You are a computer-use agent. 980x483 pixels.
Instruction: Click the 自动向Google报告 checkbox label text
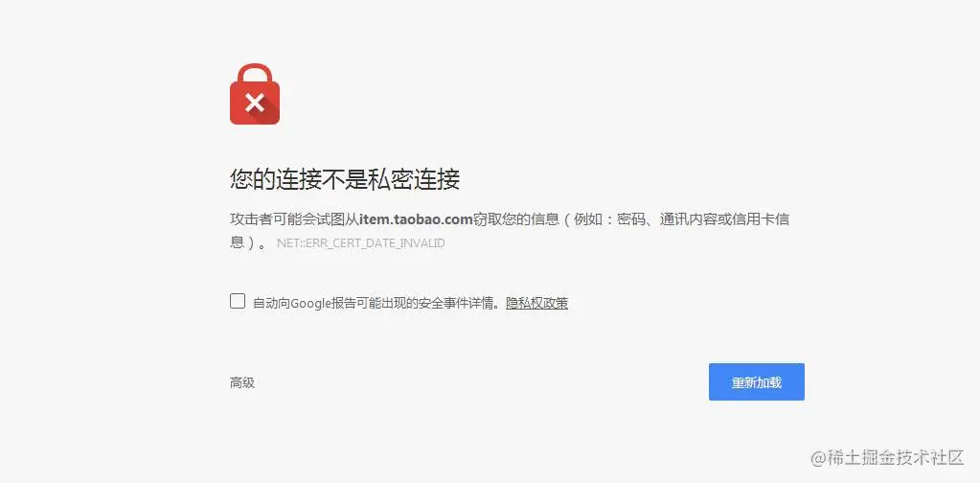pyautogui.click(x=378, y=304)
